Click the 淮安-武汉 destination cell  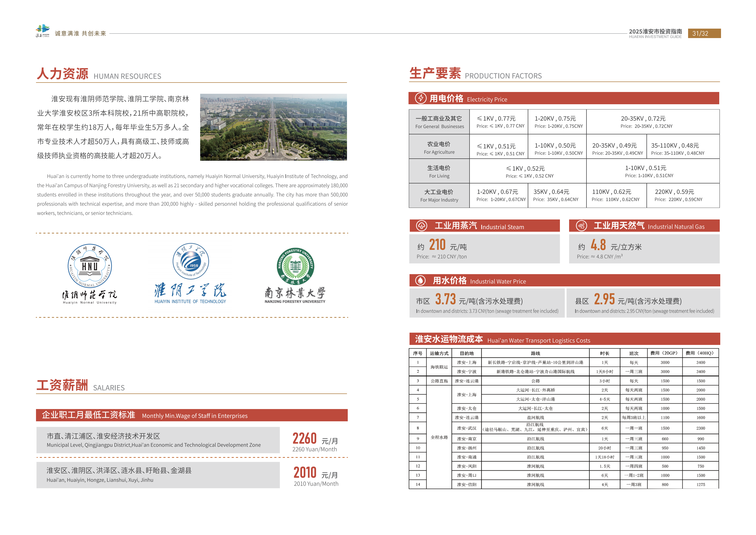click(x=466, y=428)
